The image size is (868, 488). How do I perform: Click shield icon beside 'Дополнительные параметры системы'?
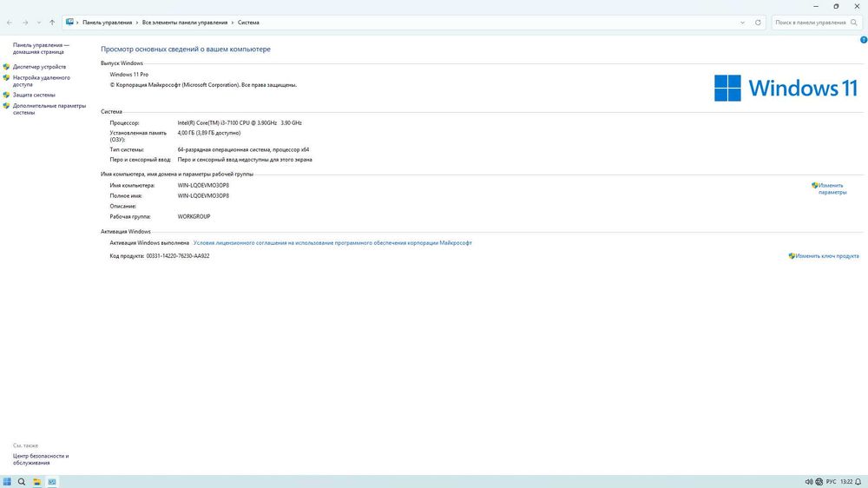pyautogui.click(x=7, y=106)
